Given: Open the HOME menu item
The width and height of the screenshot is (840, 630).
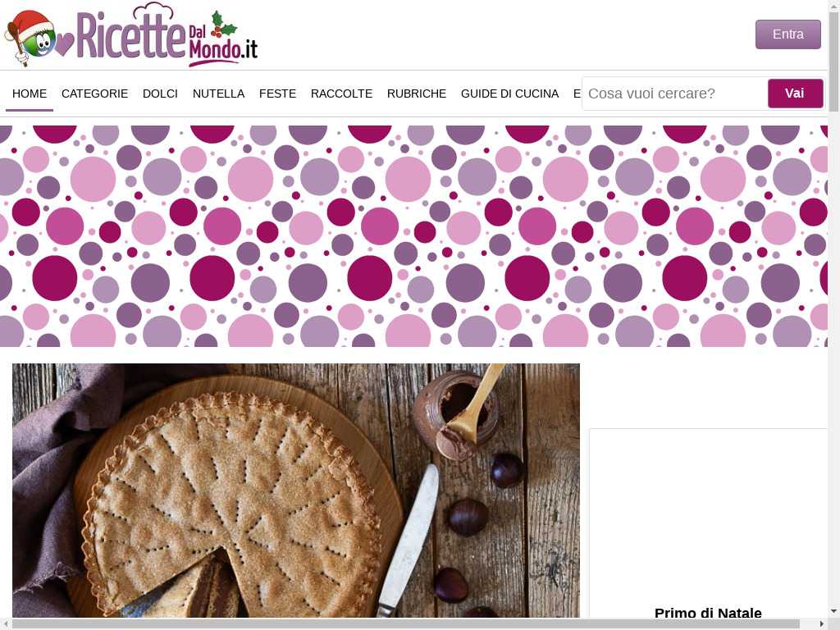Looking at the screenshot, I should pyautogui.click(x=30, y=94).
